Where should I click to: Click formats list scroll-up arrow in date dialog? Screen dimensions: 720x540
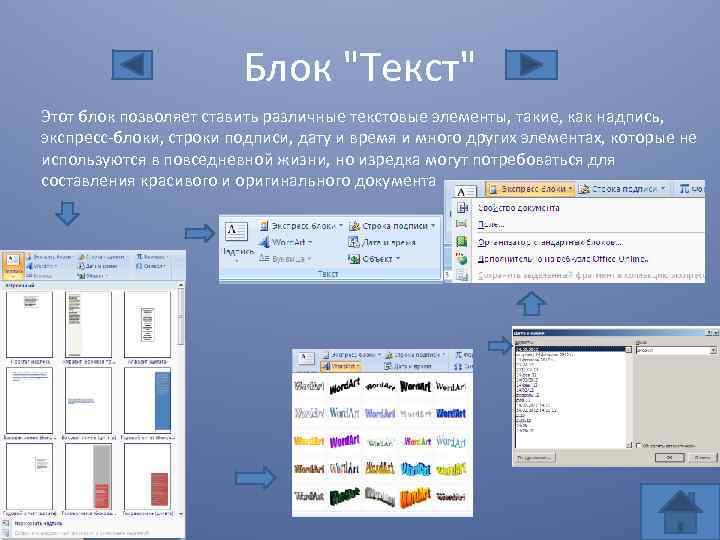[629, 350]
